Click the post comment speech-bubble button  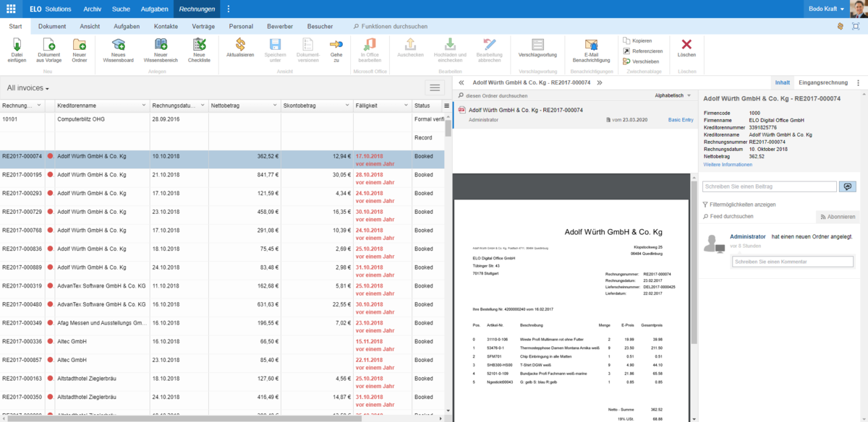pos(847,186)
